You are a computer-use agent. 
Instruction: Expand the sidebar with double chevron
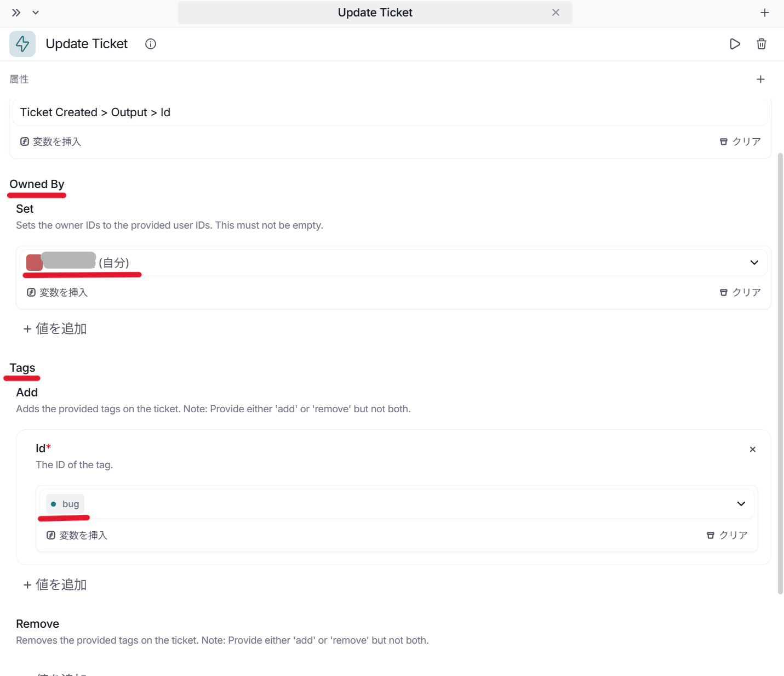click(16, 13)
